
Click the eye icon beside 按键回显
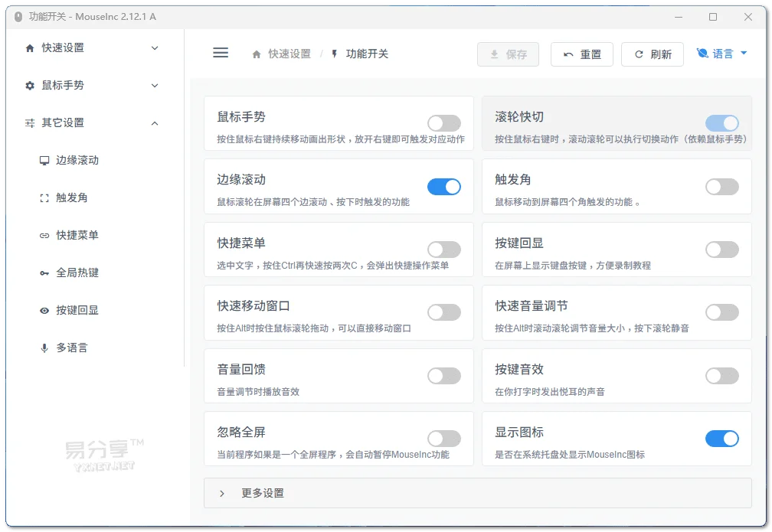[44, 311]
